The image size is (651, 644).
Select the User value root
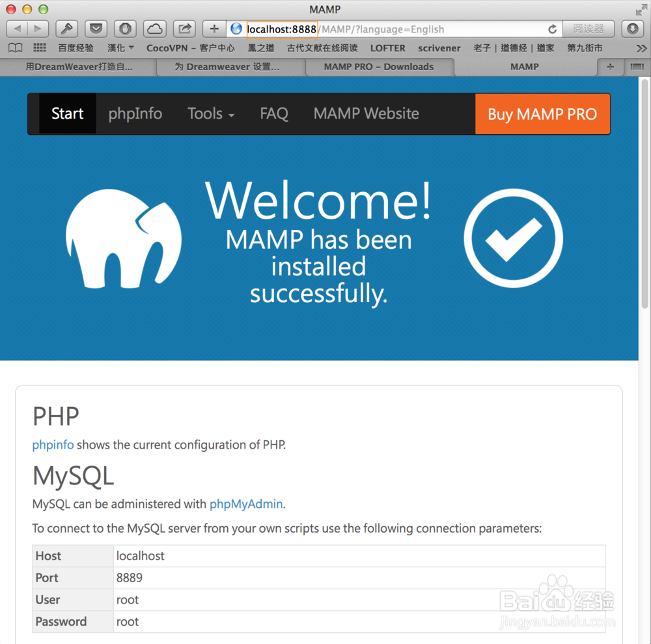click(128, 600)
